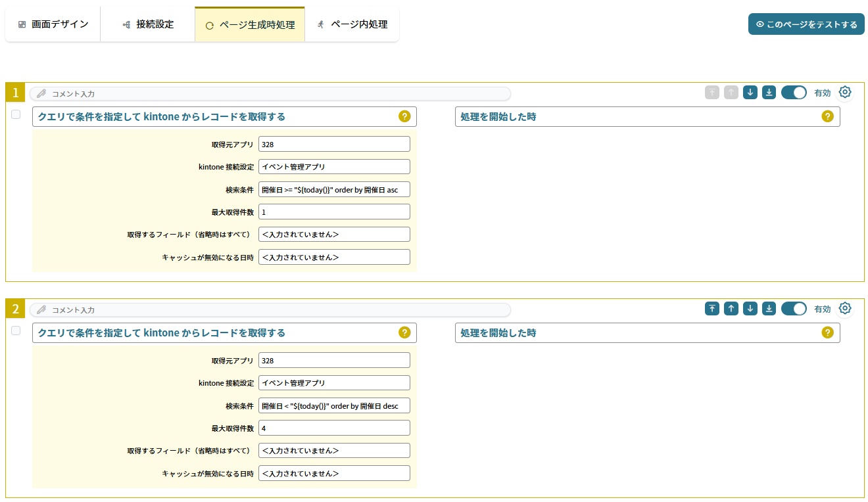This screenshot has width=868, height=502.
Task: Open help icon for block 2 処理を開始した時
Action: click(828, 332)
